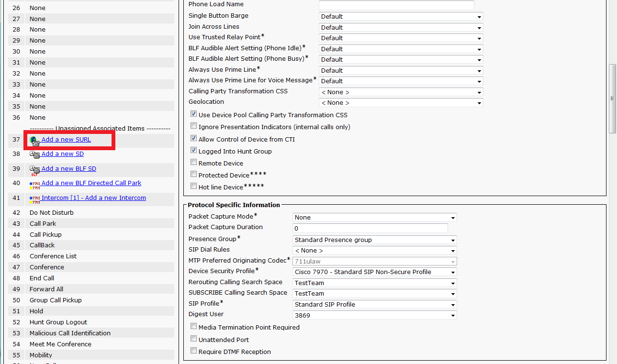Click the BLF icon beside Add a new BLF SD
Viewport: 617px width, 364px height.
coord(34,170)
